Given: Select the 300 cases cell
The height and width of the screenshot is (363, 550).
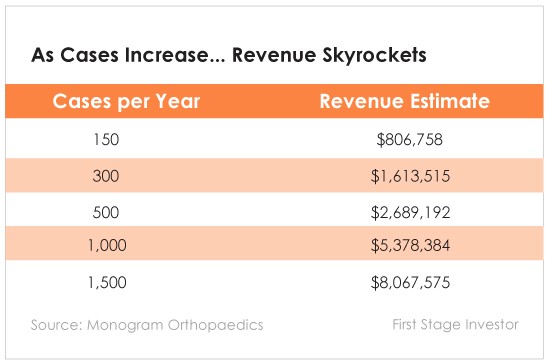Looking at the screenshot, I should point(106,176).
